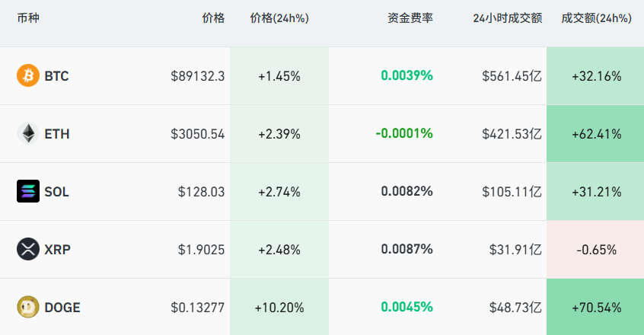The width and height of the screenshot is (644, 335).
Task: Click the 币种 column header
Action: (x=28, y=18)
